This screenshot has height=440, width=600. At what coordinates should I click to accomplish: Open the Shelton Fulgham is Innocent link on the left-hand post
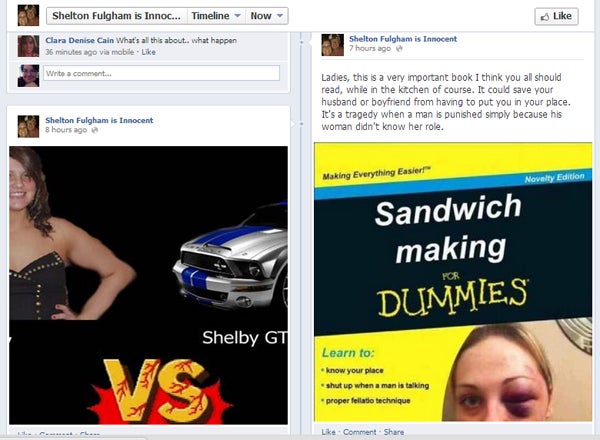click(99, 120)
